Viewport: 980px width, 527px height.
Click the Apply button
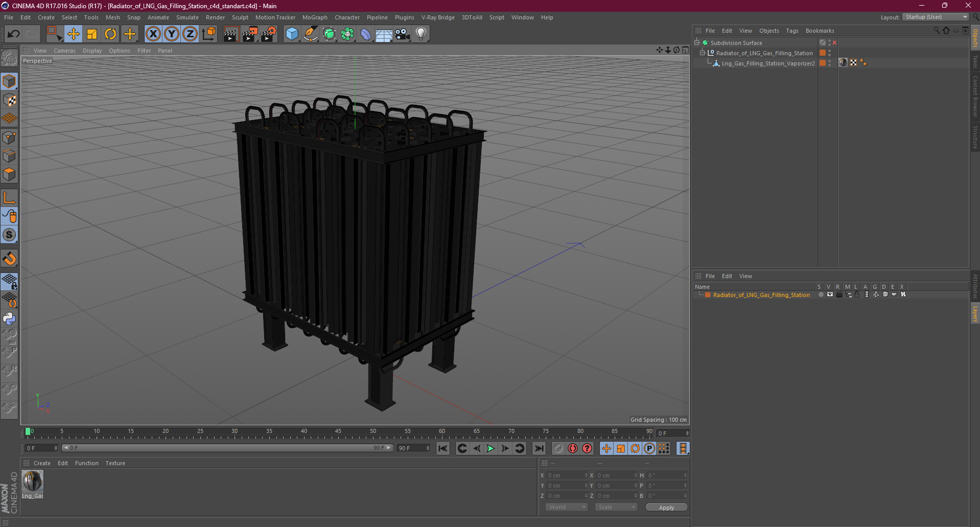pos(666,508)
